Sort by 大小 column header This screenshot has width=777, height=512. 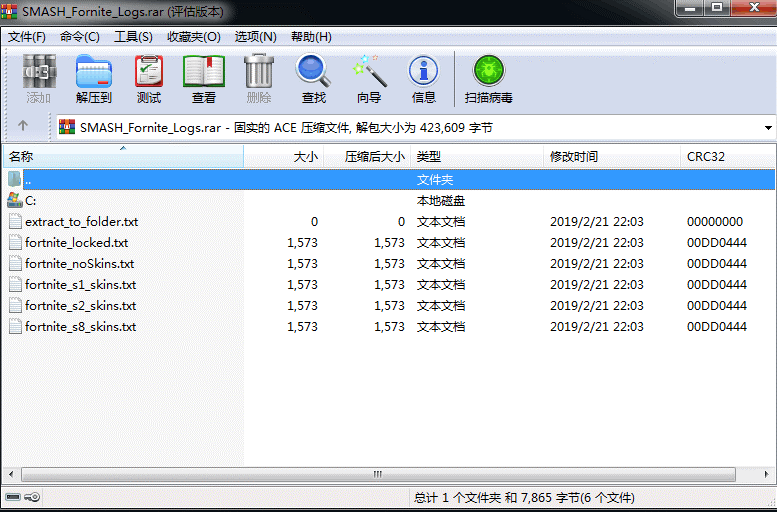pyautogui.click(x=284, y=157)
